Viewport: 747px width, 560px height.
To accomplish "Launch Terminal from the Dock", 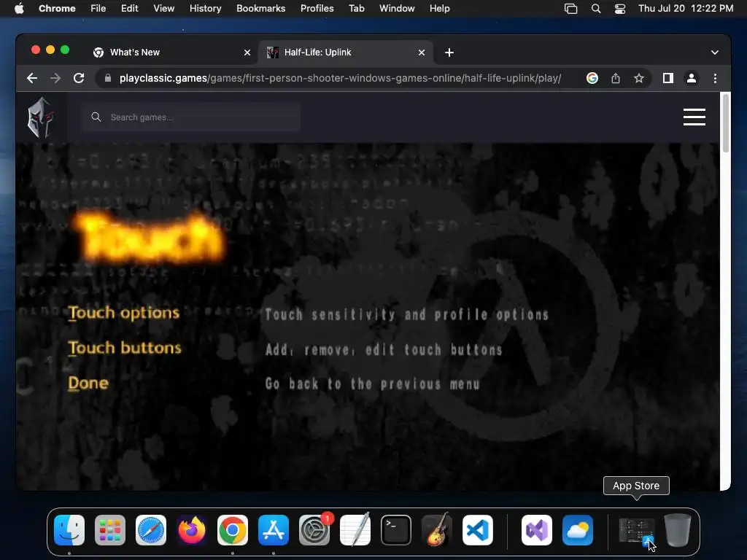I will coord(396,530).
